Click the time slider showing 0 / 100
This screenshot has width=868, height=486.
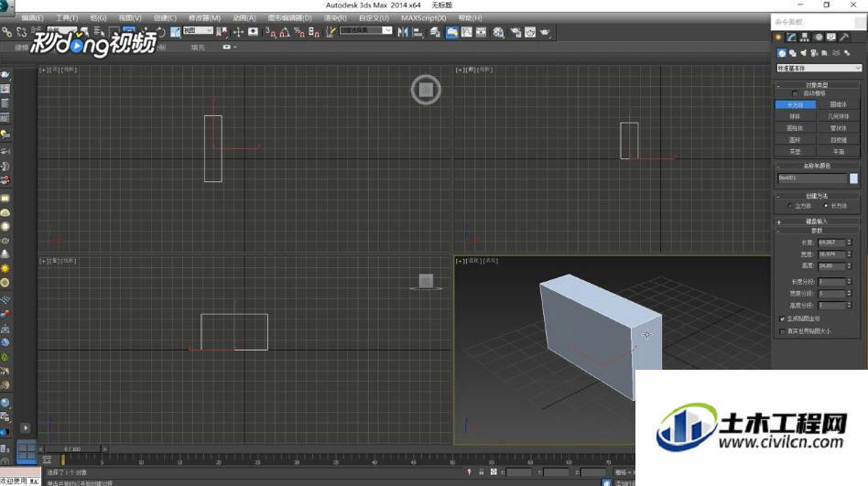coord(72,448)
